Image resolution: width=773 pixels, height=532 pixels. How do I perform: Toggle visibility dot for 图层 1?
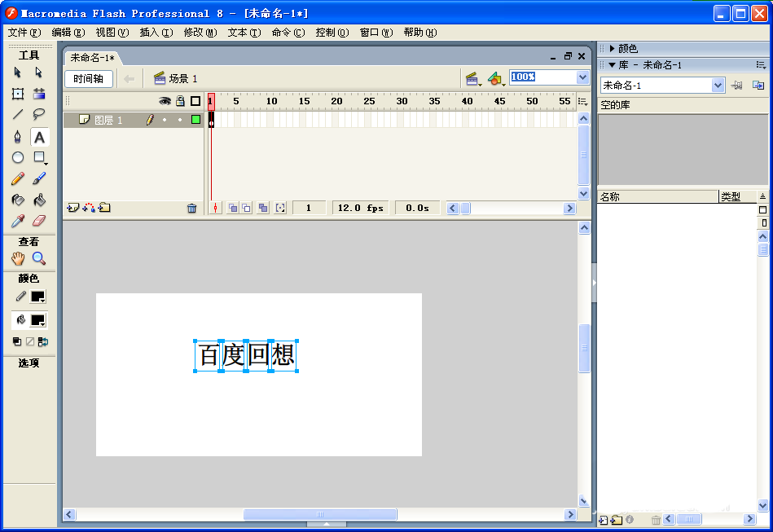click(x=165, y=120)
